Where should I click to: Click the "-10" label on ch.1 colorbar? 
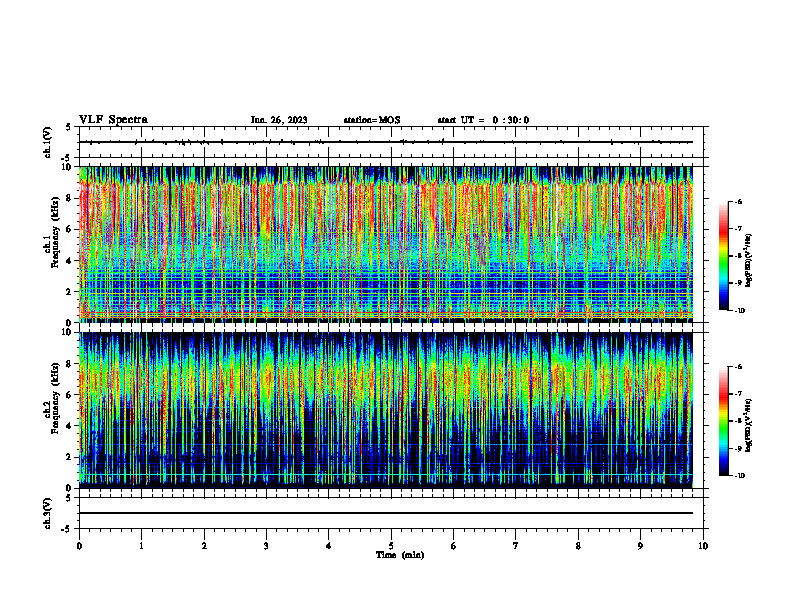tap(739, 311)
